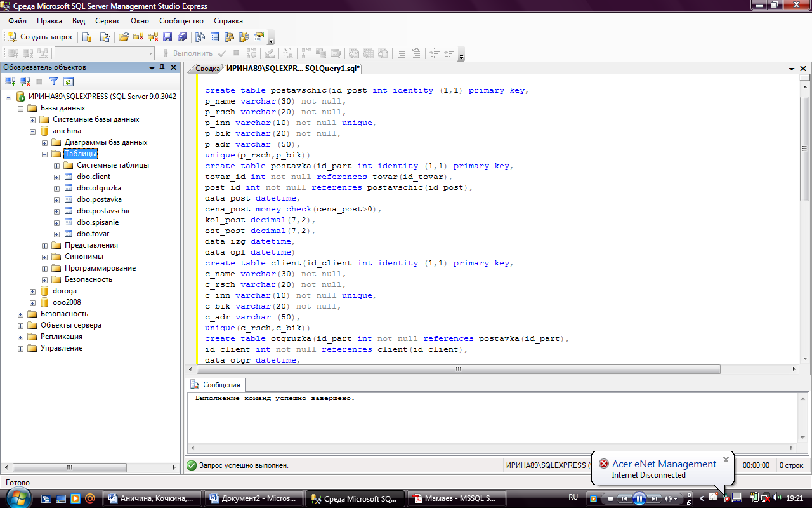Click the second new-query document icon on the toolbar
Screen dimensions: 812x508
[105, 37]
